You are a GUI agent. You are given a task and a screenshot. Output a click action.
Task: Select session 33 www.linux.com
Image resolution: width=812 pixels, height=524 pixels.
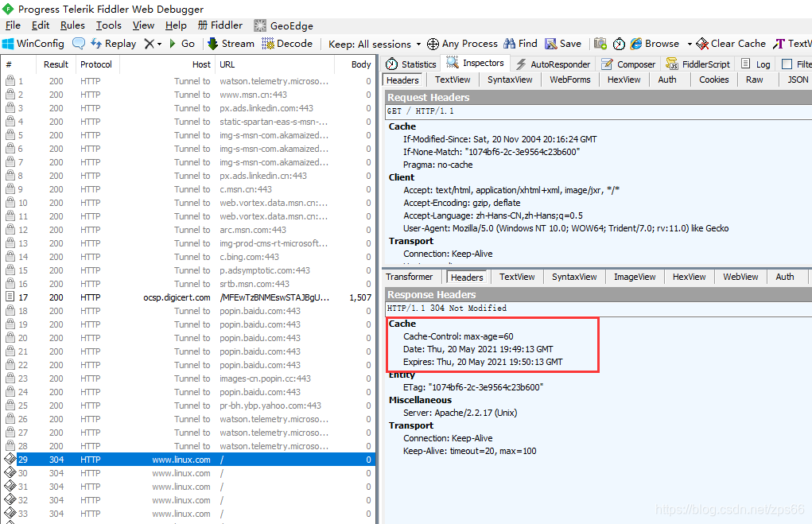[x=188, y=514]
